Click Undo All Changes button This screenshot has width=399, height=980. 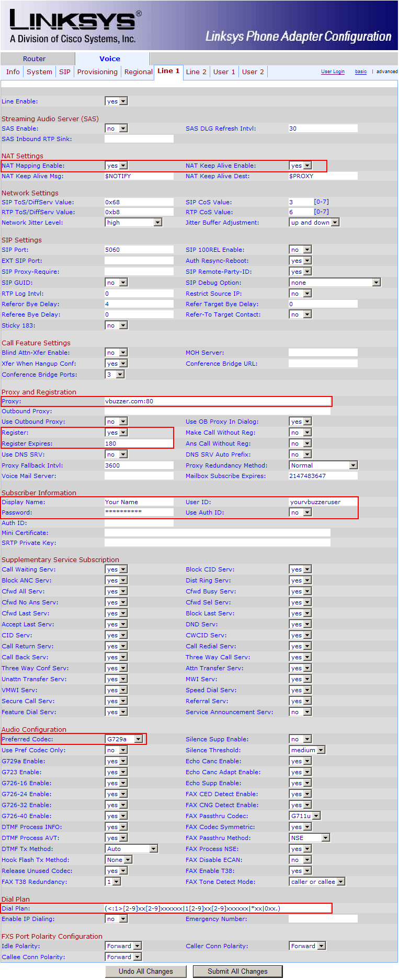coord(146,972)
